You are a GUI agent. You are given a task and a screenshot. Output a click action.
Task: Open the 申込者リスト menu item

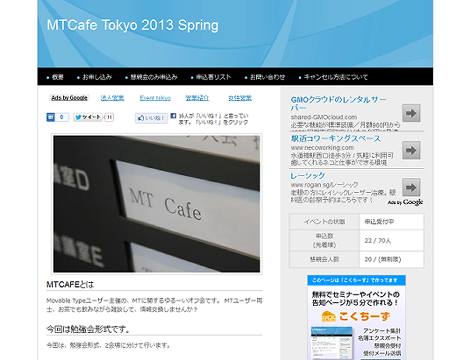pyautogui.click(x=213, y=77)
